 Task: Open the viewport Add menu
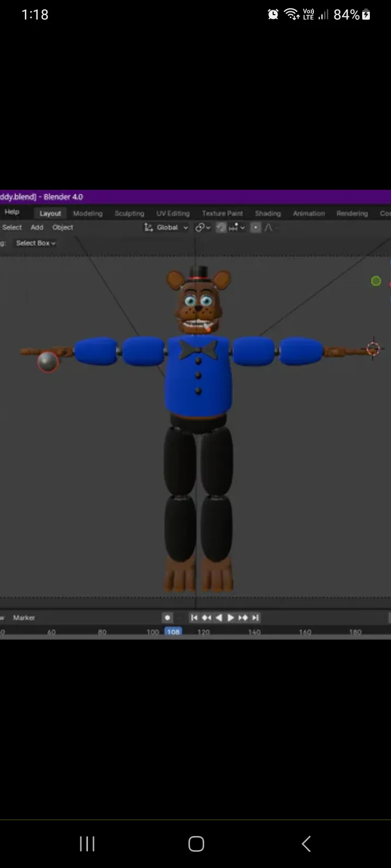(37, 227)
